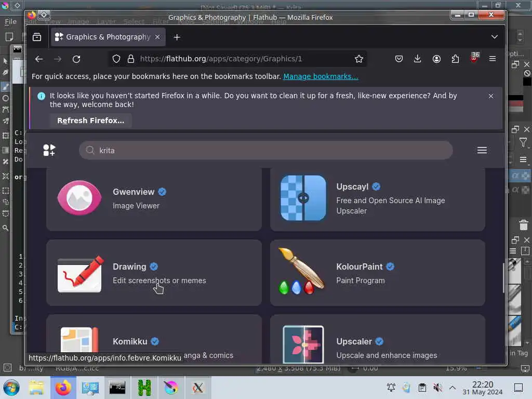Open the Windows Start button
Screen dimensions: 532x399
click(x=11, y=388)
